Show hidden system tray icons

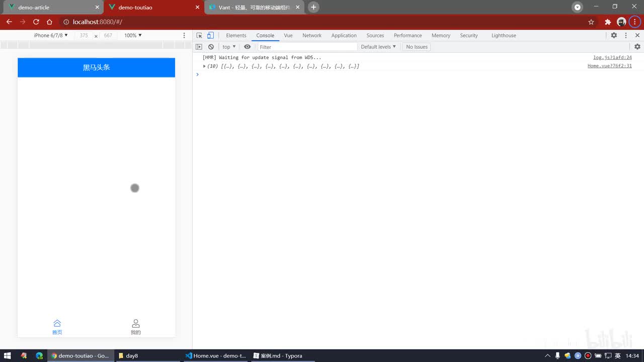coord(548,355)
